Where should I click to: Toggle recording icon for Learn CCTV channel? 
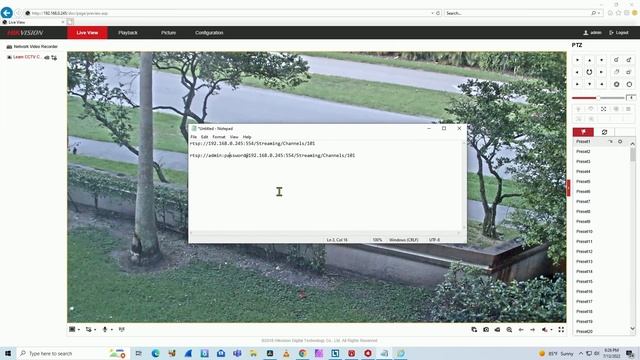[x=47, y=58]
